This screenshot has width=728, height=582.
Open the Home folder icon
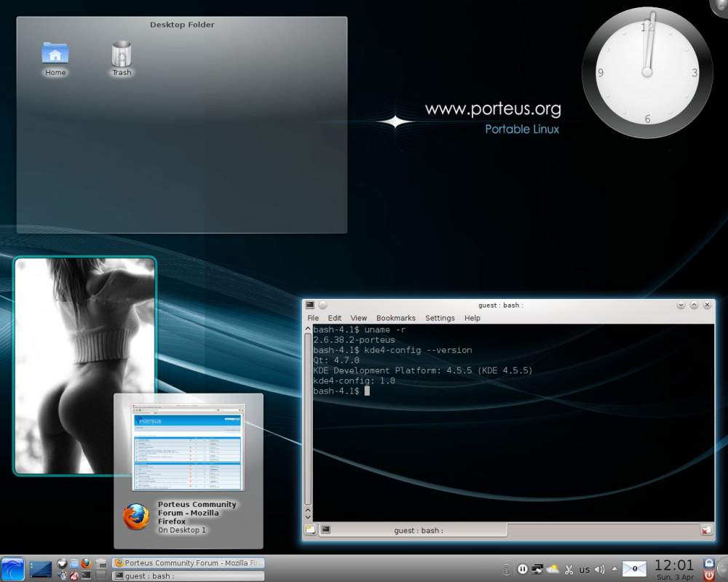[x=55, y=55]
